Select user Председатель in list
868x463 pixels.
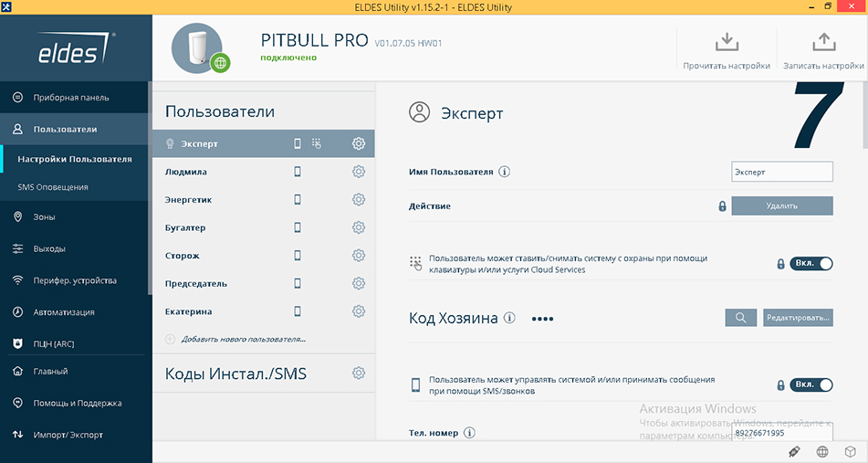pyautogui.click(x=263, y=284)
